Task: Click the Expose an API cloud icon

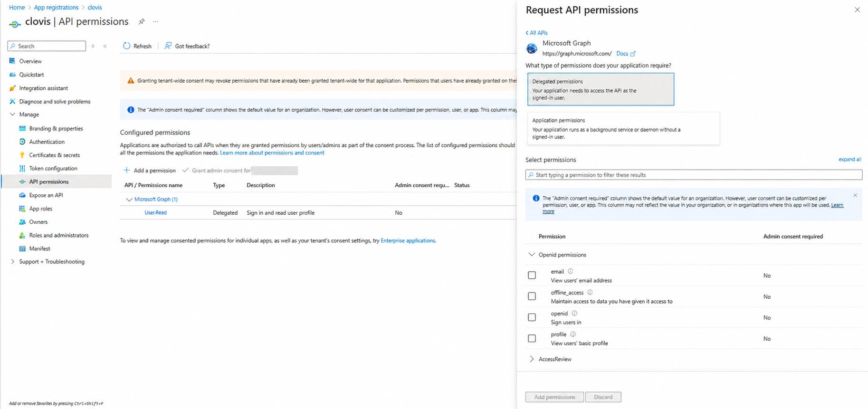Action: [x=22, y=195]
